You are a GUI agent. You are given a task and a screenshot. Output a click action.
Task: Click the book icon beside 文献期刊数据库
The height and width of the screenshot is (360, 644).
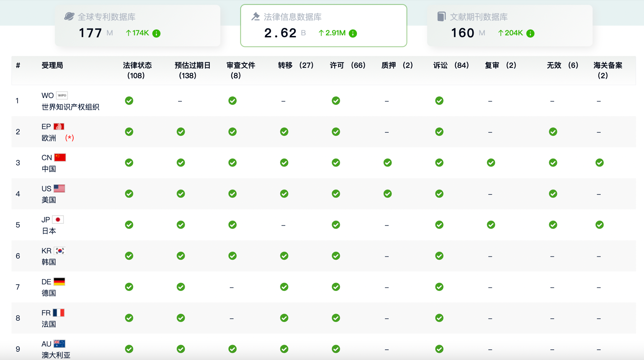coord(441,16)
